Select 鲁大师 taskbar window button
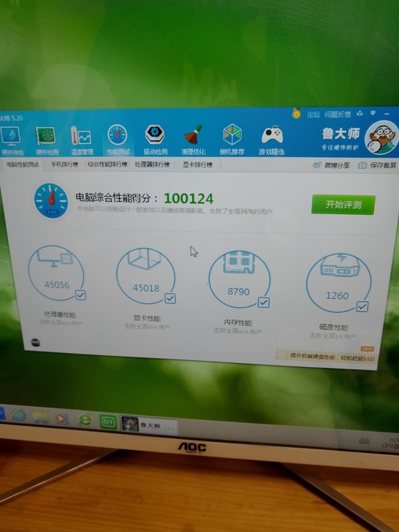This screenshot has width=399, height=532. 148,425
